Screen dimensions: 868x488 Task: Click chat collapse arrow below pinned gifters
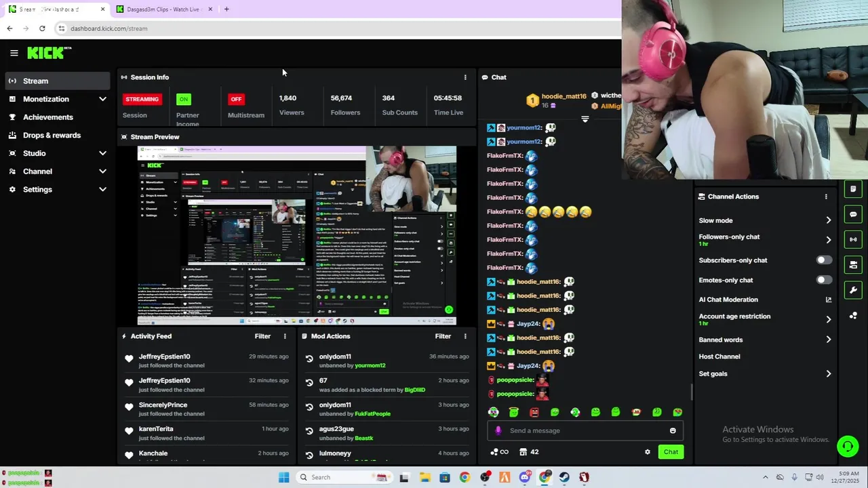point(585,119)
